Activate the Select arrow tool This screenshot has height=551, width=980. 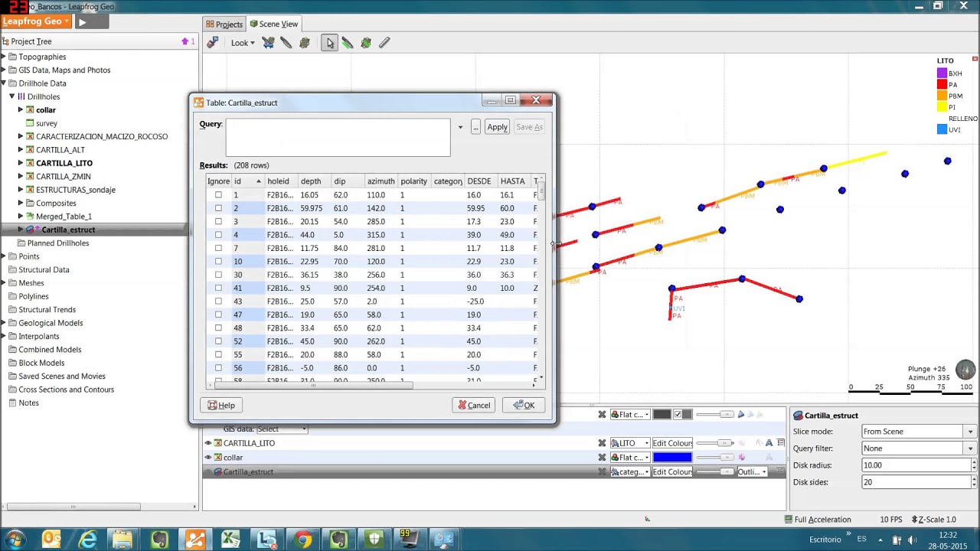click(x=329, y=43)
